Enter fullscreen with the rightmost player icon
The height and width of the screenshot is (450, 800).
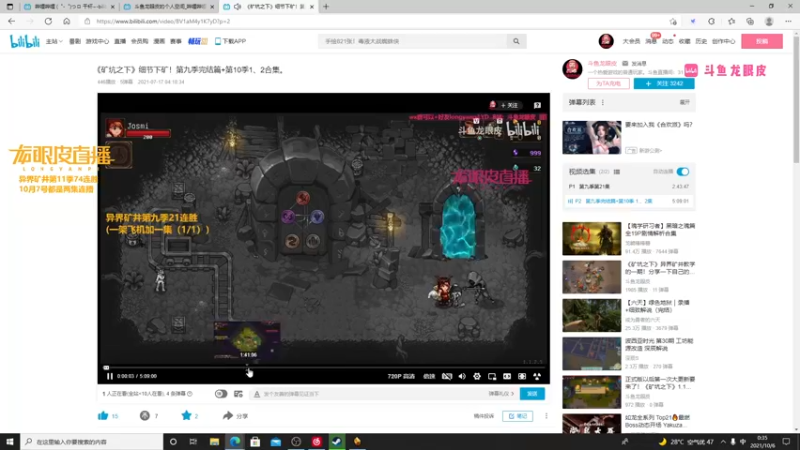(537, 376)
